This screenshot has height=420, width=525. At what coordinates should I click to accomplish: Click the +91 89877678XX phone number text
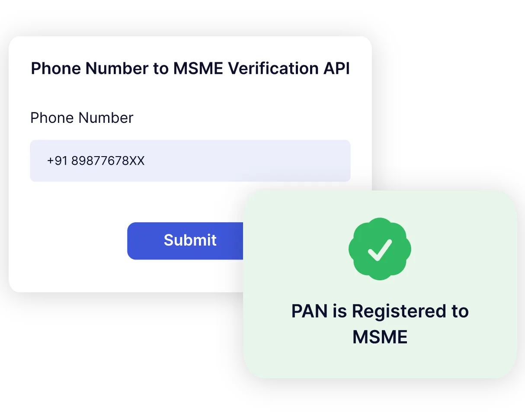coord(96,161)
